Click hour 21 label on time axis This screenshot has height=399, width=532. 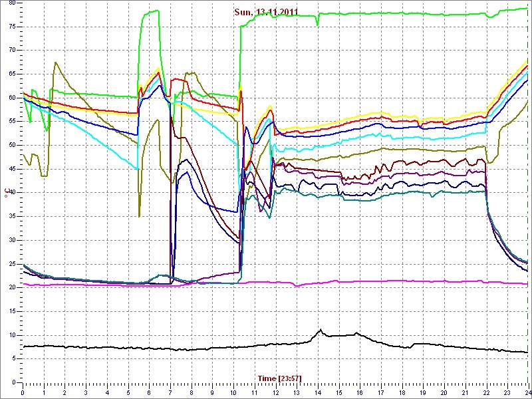coord(466,392)
